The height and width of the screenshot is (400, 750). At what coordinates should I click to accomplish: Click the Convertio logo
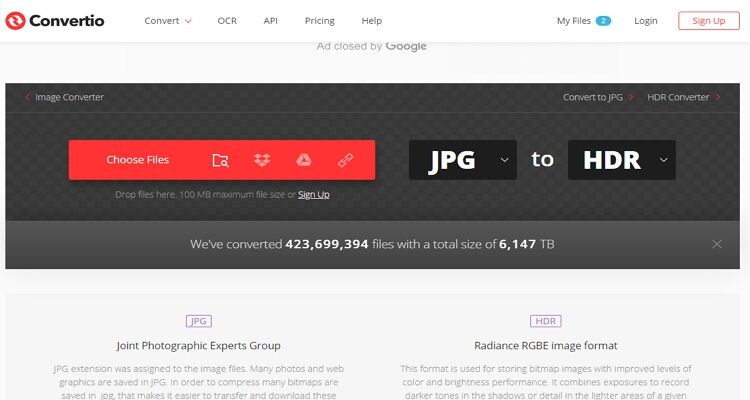click(55, 21)
